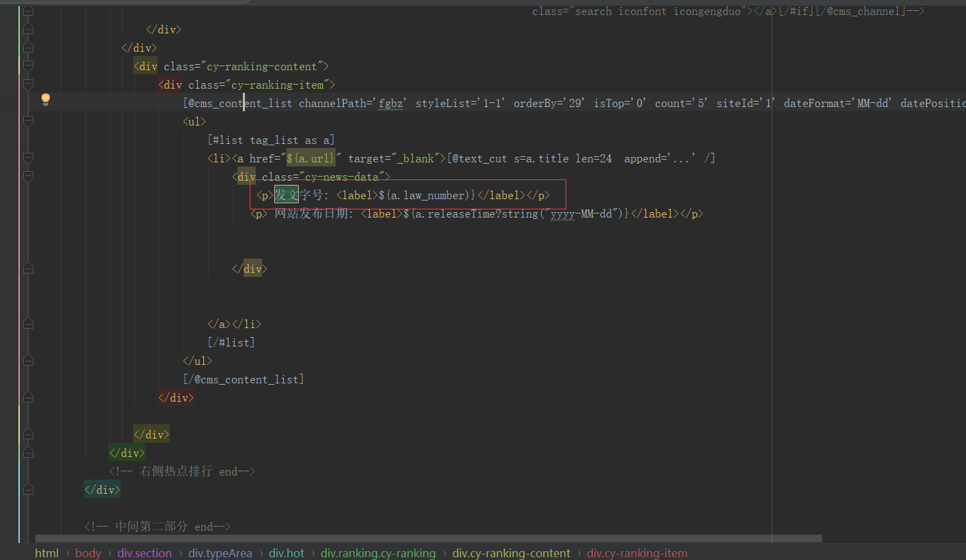
Task: Open div.cy-ranking-item breadcrumb item
Action: [636, 553]
